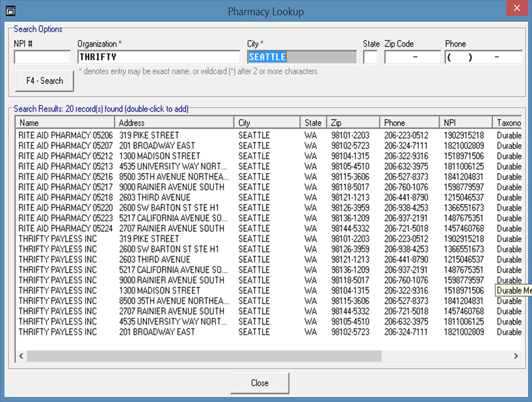Sort results by Address column header
The width and height of the screenshot is (532, 402).
174,122
